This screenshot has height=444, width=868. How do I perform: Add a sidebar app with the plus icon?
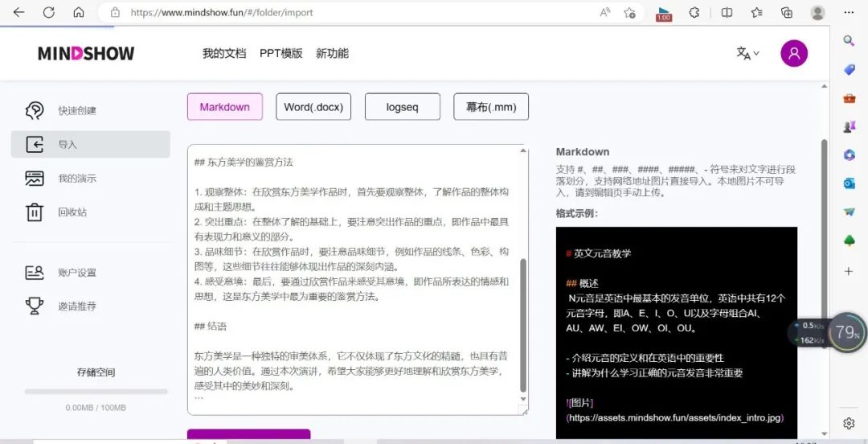click(849, 271)
